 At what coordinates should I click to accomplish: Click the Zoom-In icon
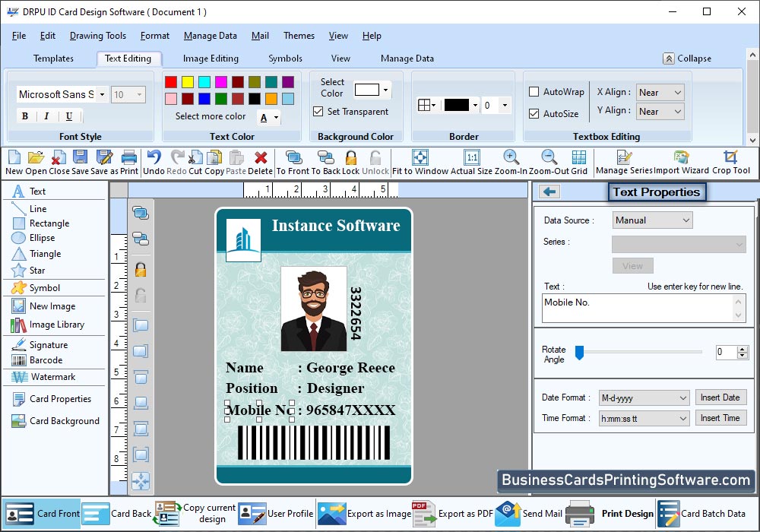point(511,157)
